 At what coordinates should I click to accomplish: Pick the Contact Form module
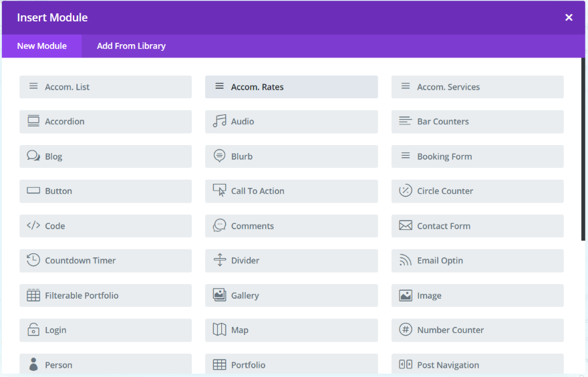(477, 226)
